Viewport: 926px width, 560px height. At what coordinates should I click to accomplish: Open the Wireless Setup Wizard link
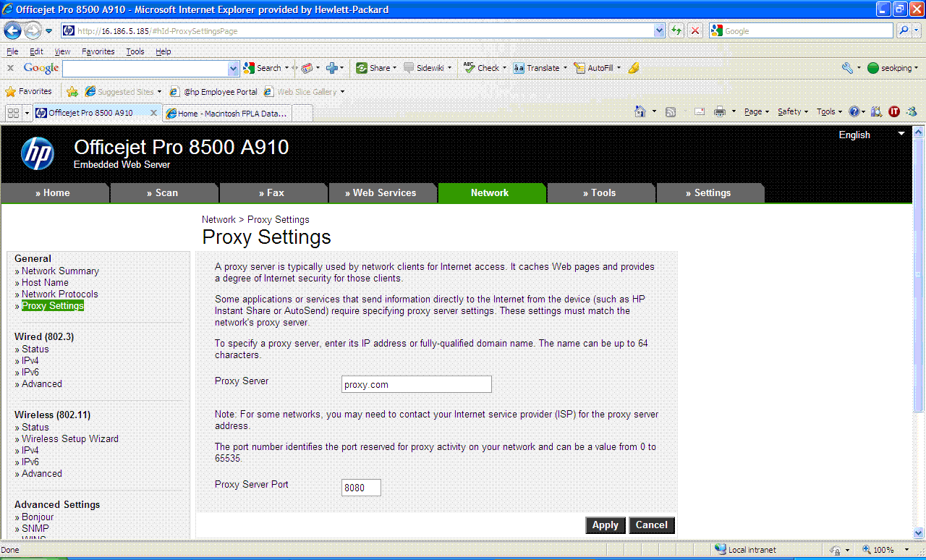coord(70,438)
